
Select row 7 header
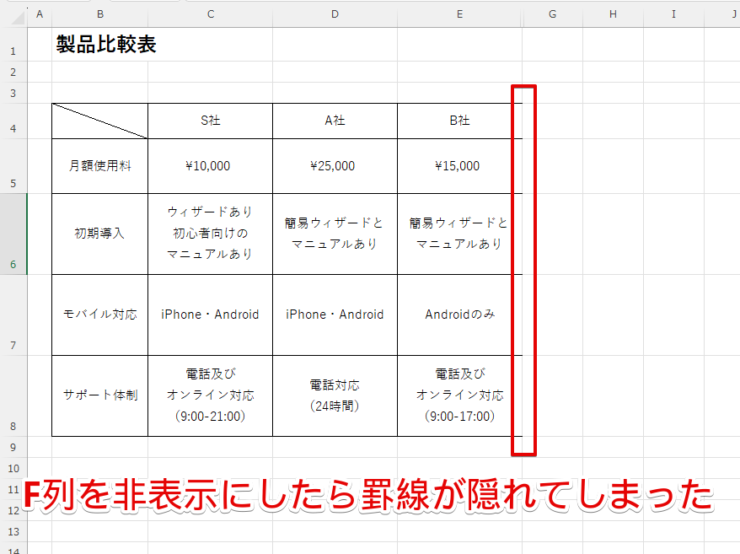[13, 315]
